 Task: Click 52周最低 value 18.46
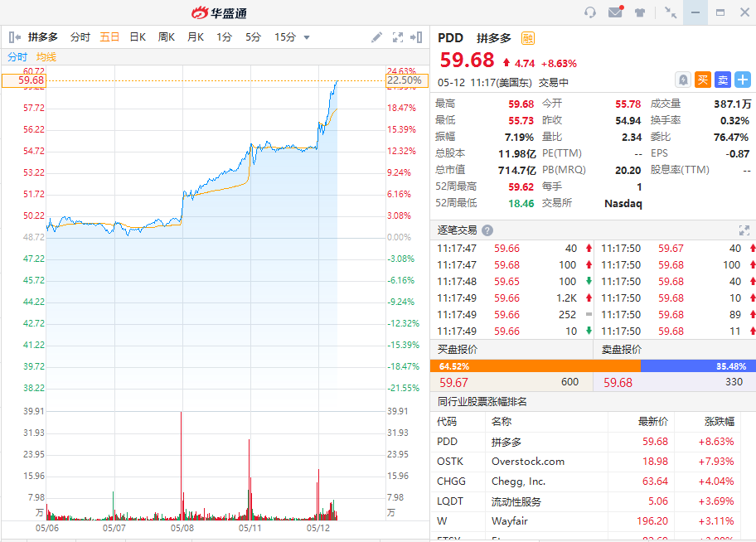[x=521, y=204]
